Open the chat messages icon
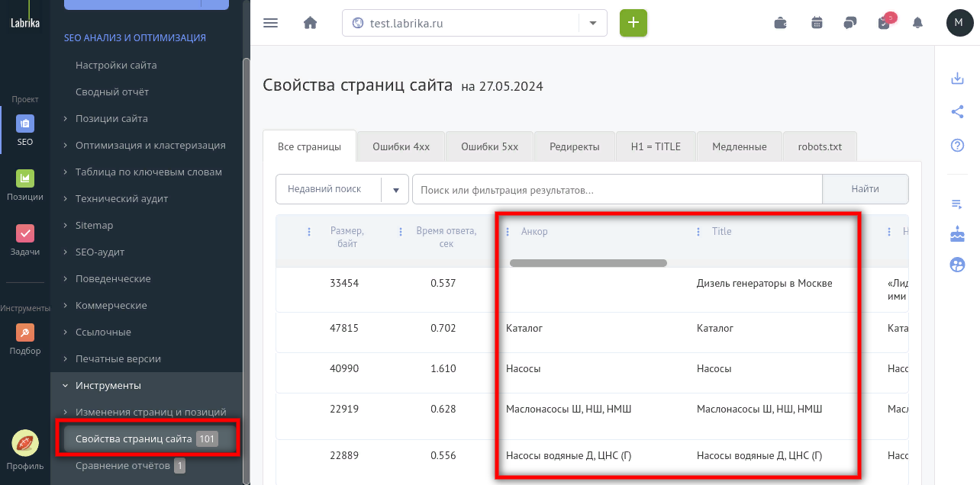 pyautogui.click(x=850, y=23)
